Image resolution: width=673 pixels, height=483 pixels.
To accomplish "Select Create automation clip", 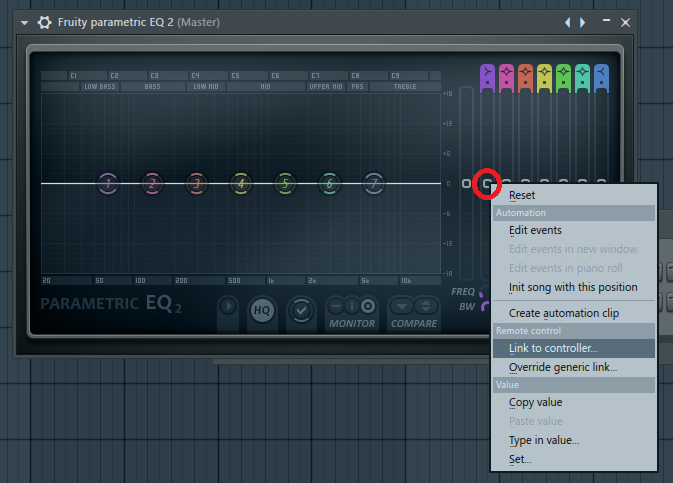I will (x=574, y=313).
